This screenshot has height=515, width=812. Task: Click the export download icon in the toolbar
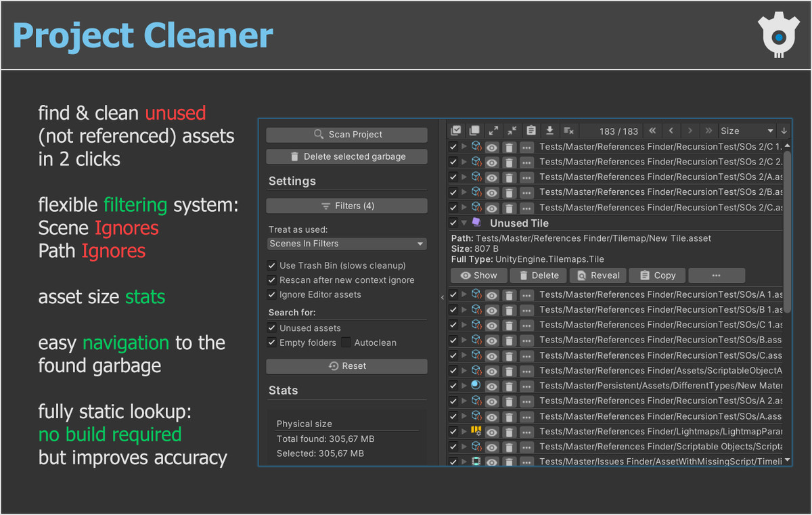click(x=549, y=130)
